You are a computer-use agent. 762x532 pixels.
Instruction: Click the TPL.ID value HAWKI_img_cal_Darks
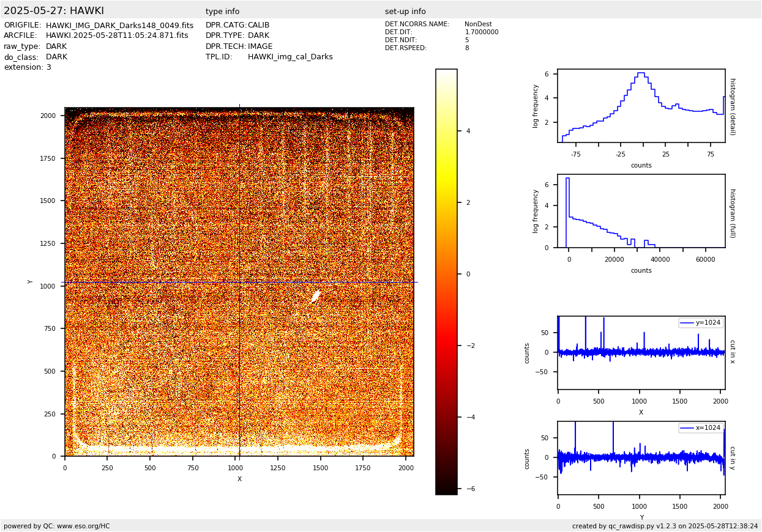click(290, 57)
